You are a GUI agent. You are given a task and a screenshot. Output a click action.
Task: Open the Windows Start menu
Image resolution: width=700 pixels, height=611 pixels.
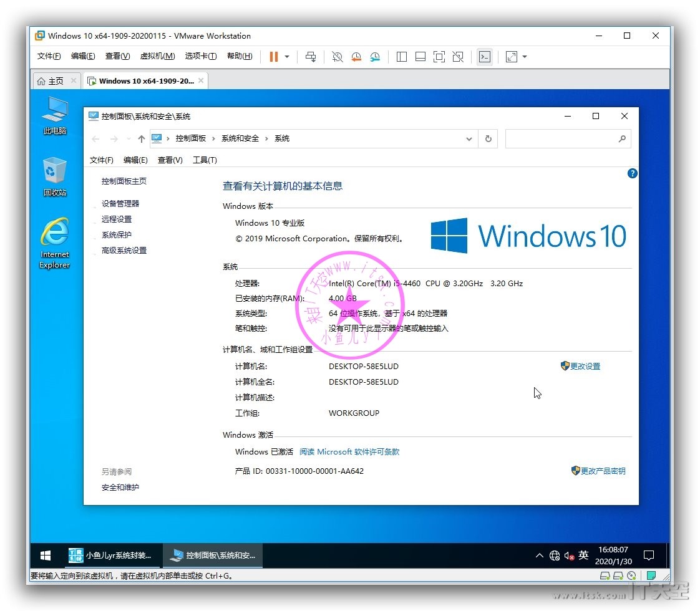[x=46, y=556]
